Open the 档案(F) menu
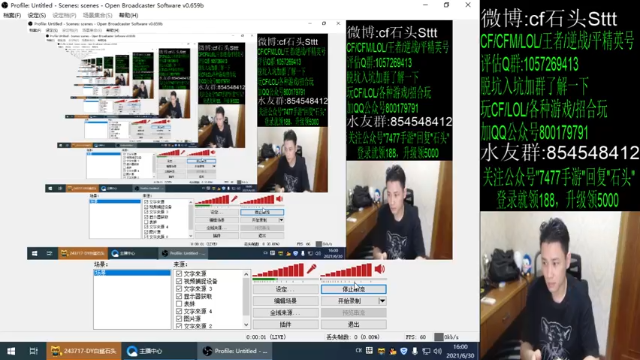This screenshot has width=640, height=360. 12,15
